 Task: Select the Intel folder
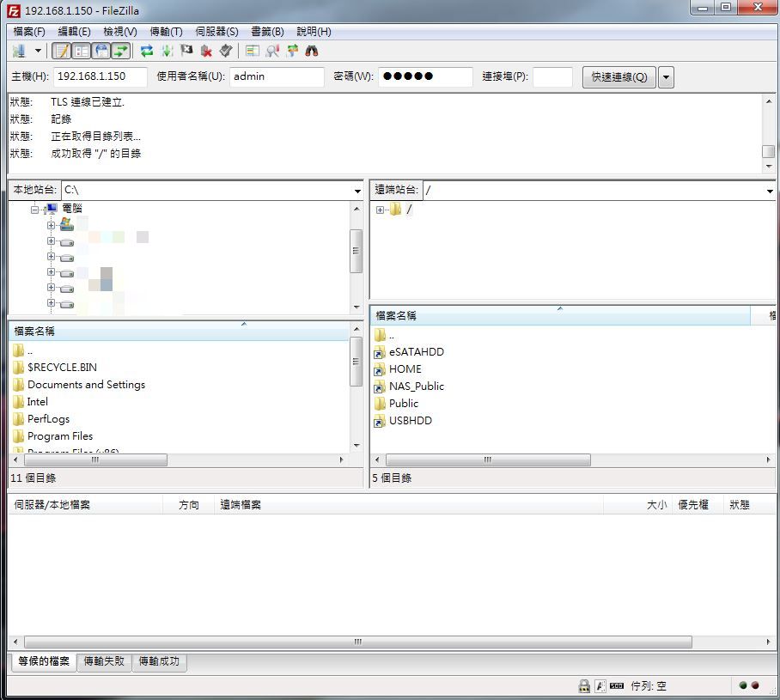click(x=37, y=401)
